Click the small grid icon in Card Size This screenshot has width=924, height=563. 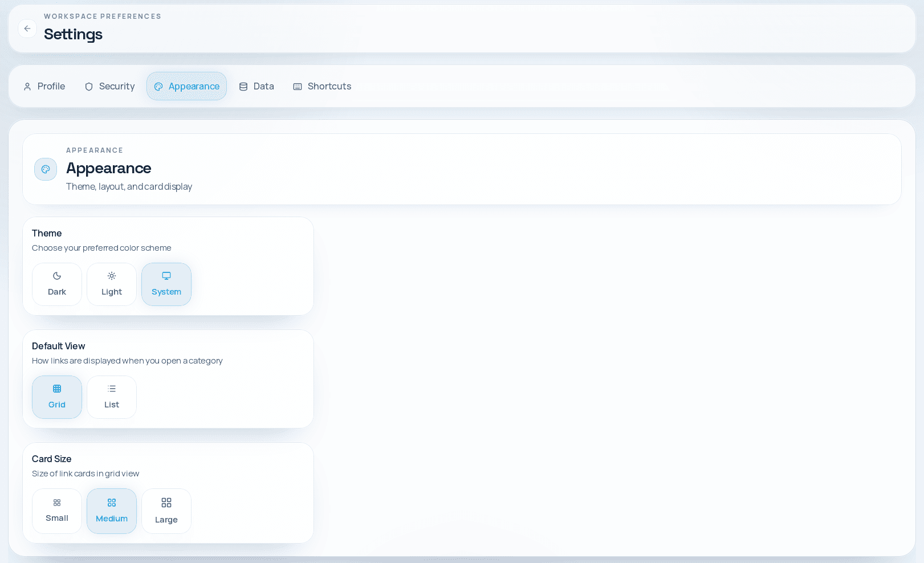[x=57, y=503]
